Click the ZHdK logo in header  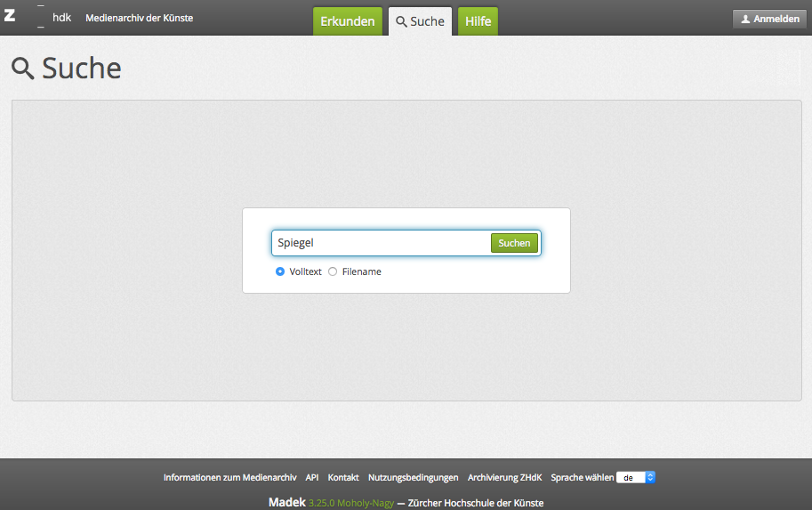coord(37,18)
